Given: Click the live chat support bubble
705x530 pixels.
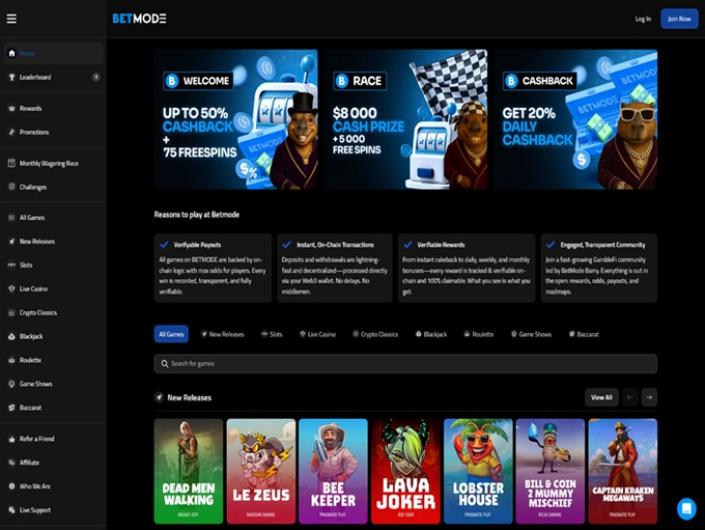Looking at the screenshot, I should tap(686, 508).
